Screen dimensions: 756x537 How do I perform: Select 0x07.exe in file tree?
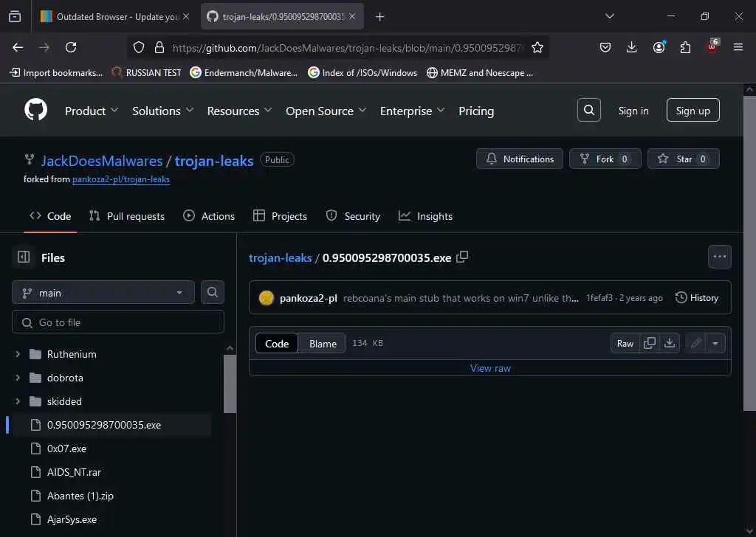(x=66, y=448)
